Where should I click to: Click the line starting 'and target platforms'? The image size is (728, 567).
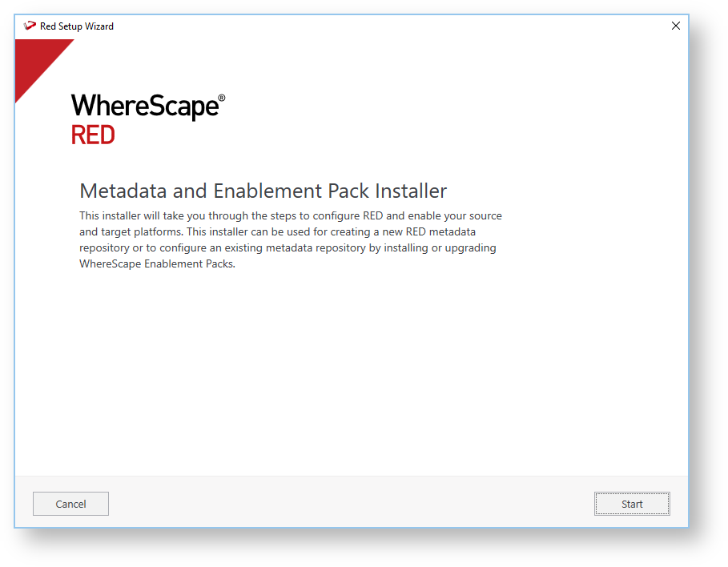(x=278, y=231)
